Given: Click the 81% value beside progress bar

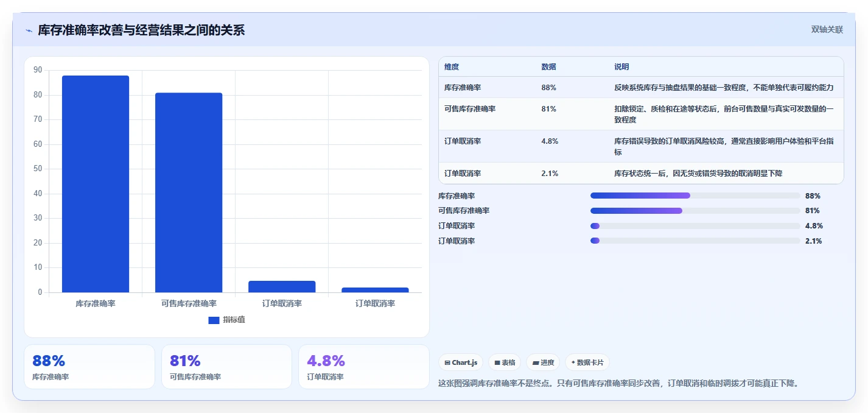Looking at the screenshot, I should (813, 211).
